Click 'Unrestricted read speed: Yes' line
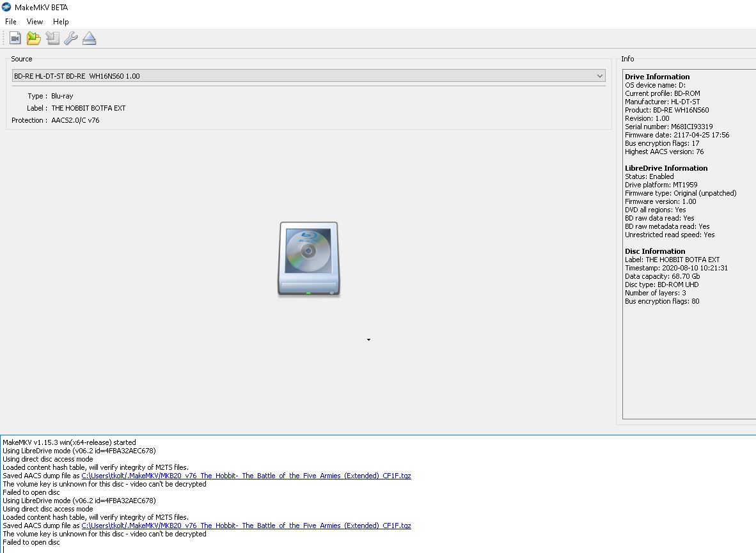The image size is (756, 553). pos(670,235)
